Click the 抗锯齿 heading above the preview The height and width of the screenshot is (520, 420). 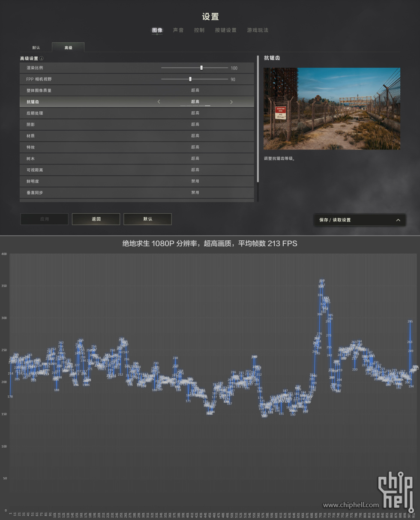272,58
